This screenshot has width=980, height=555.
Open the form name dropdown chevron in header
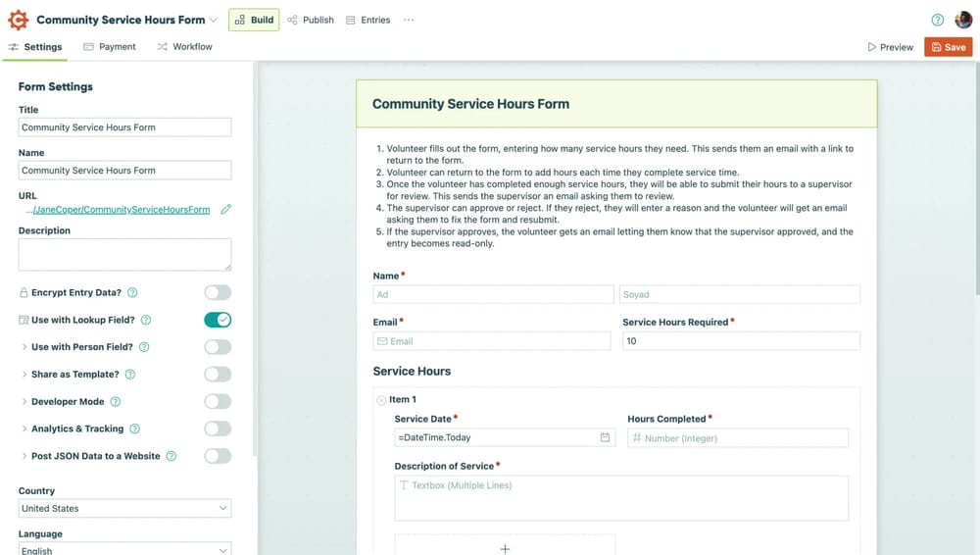pyautogui.click(x=213, y=20)
